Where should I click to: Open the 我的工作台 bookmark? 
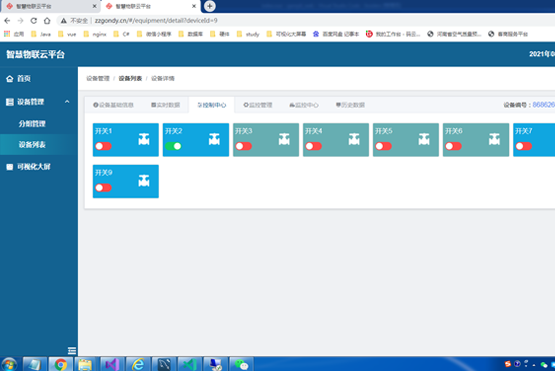[x=393, y=34]
